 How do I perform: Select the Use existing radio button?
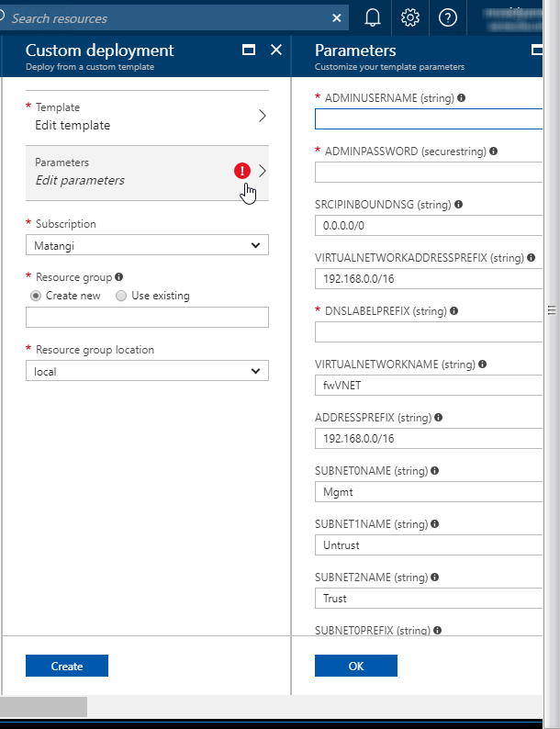121,296
